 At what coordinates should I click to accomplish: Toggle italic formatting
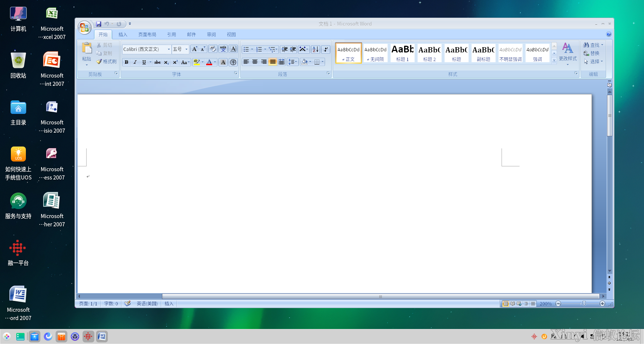point(135,62)
